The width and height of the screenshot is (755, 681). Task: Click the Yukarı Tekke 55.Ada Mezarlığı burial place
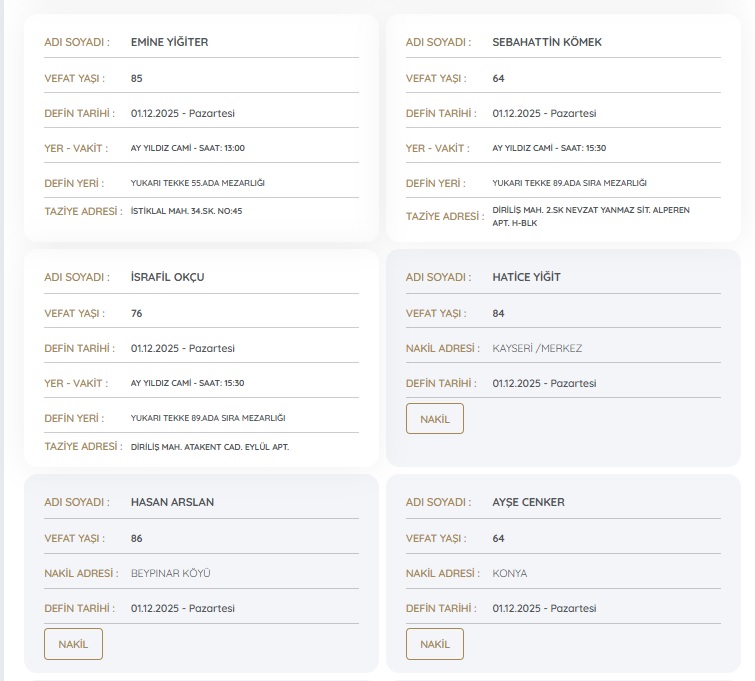pos(197,183)
